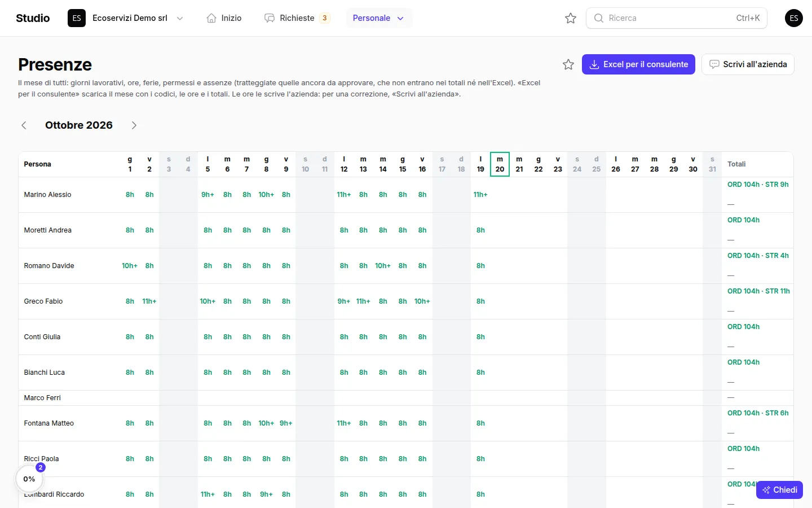The width and height of the screenshot is (812, 508).
Task: Open the Chiedi assistant button
Action: click(779, 490)
